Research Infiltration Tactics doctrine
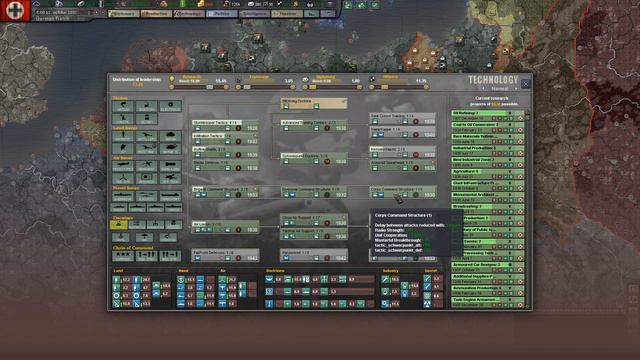 225,139
